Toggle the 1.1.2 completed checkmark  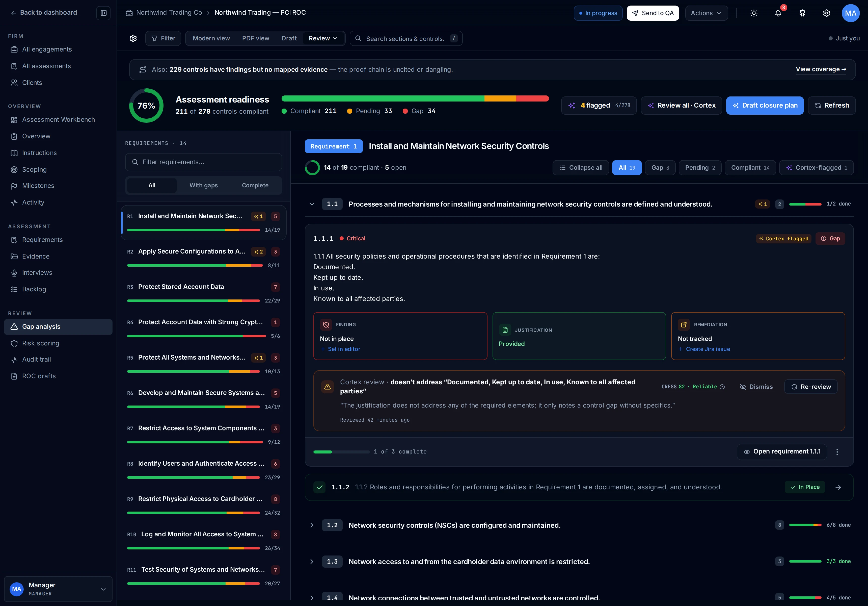(319, 487)
